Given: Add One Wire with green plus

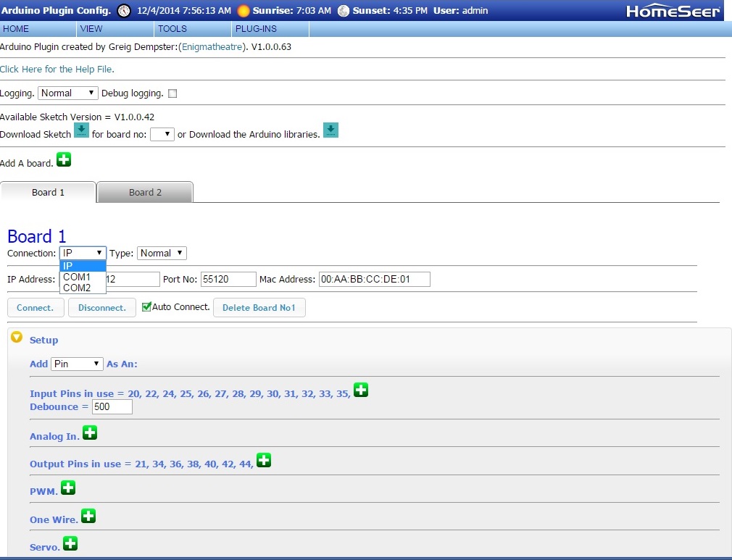Looking at the screenshot, I should [88, 516].
